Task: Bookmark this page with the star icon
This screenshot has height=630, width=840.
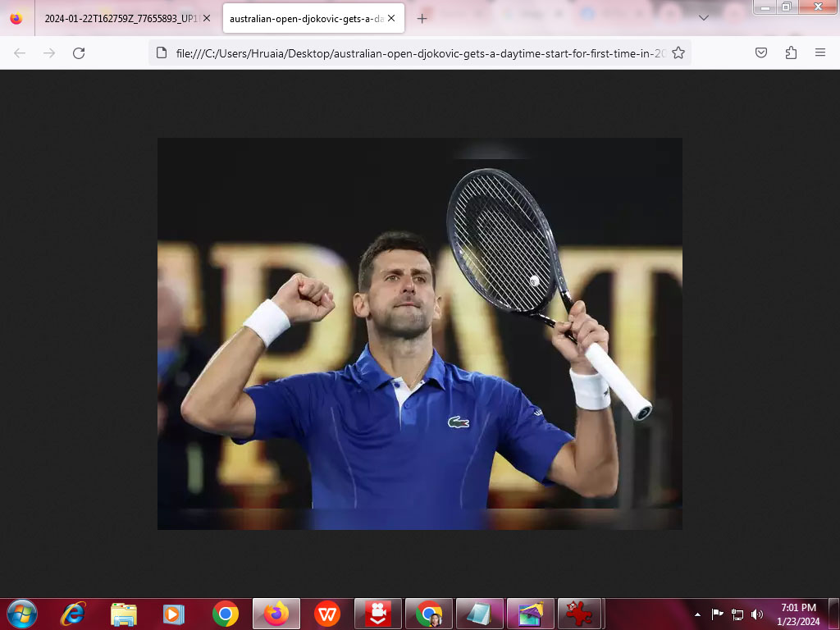Action: point(678,53)
